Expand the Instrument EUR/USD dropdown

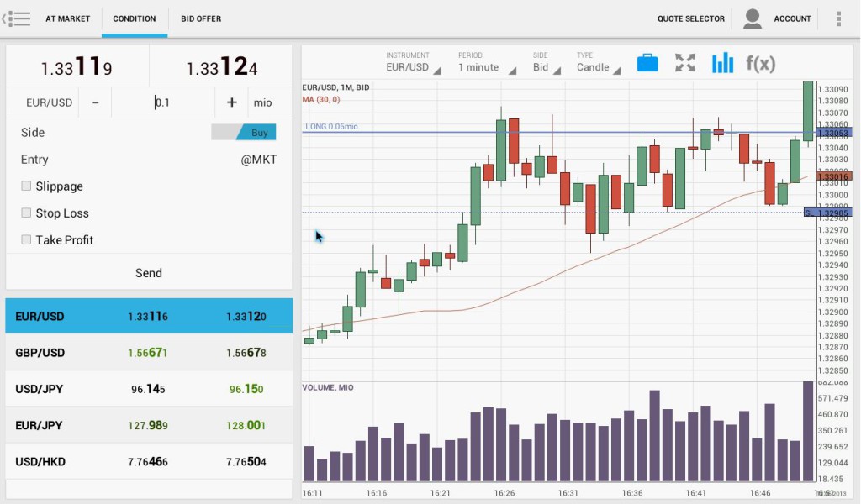coord(413,63)
